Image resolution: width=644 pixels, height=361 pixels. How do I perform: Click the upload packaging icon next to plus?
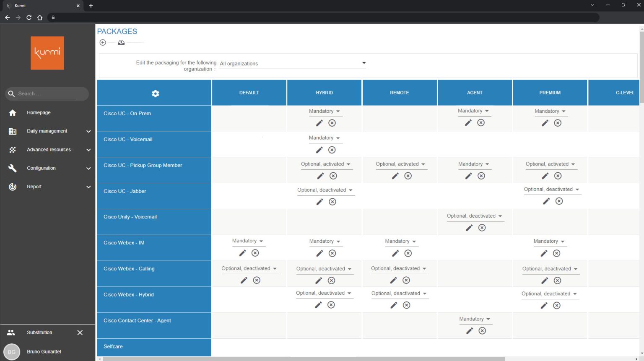click(x=121, y=42)
